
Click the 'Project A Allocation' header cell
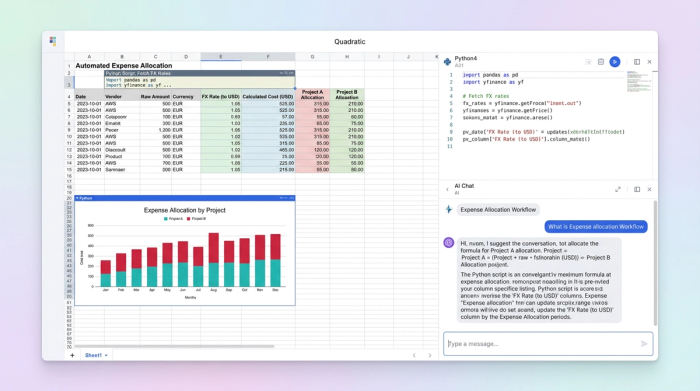click(312, 94)
